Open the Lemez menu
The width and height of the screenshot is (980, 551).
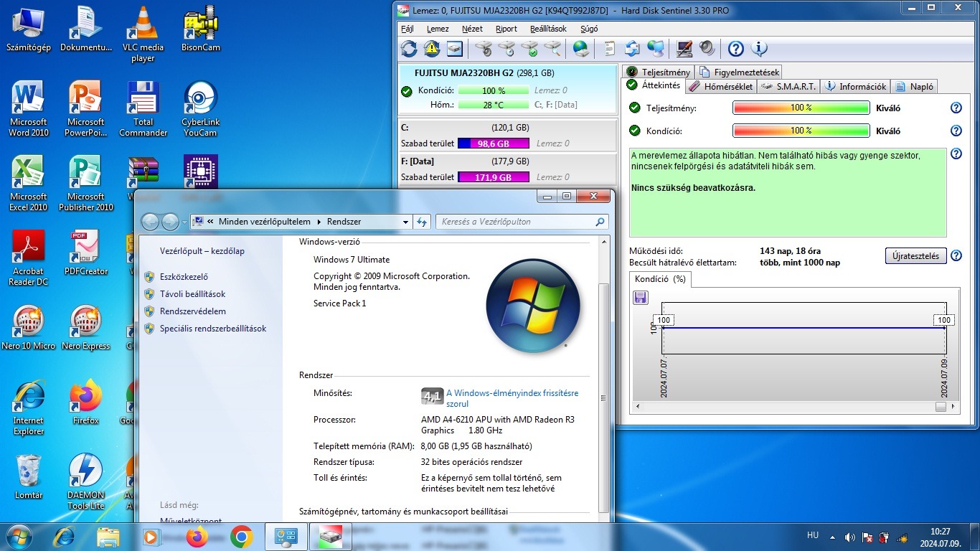[438, 29]
